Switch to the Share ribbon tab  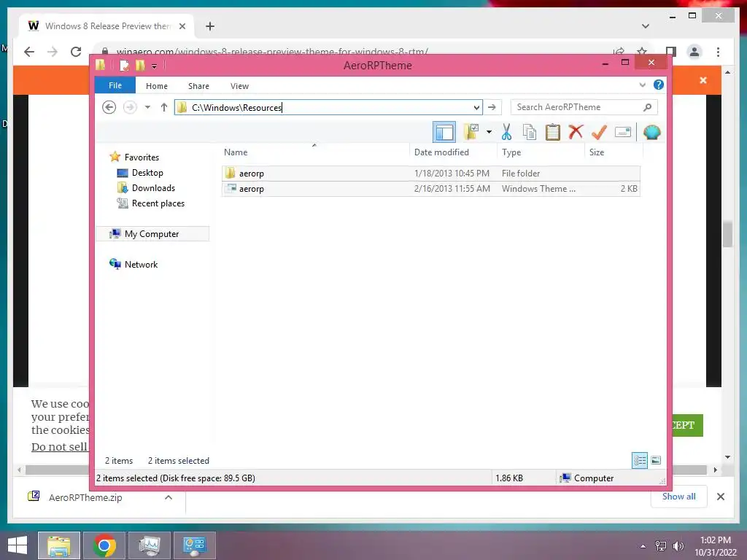pyautogui.click(x=198, y=86)
